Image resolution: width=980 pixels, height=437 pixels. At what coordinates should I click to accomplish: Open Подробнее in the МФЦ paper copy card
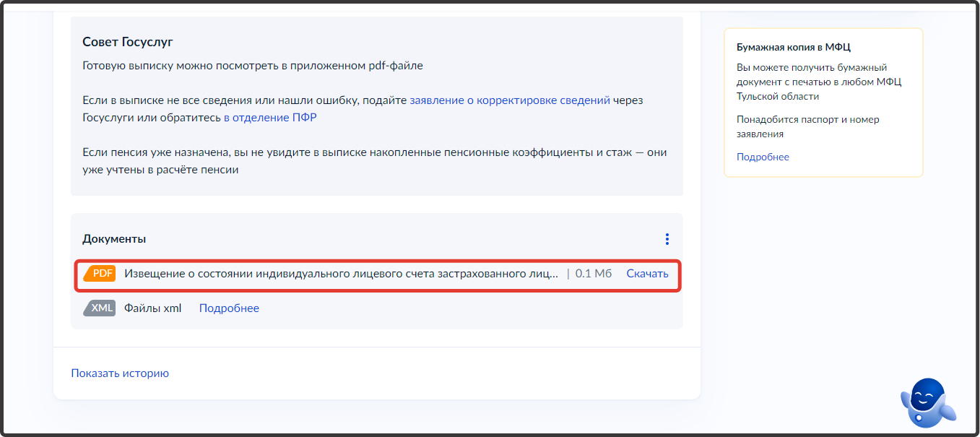click(763, 157)
